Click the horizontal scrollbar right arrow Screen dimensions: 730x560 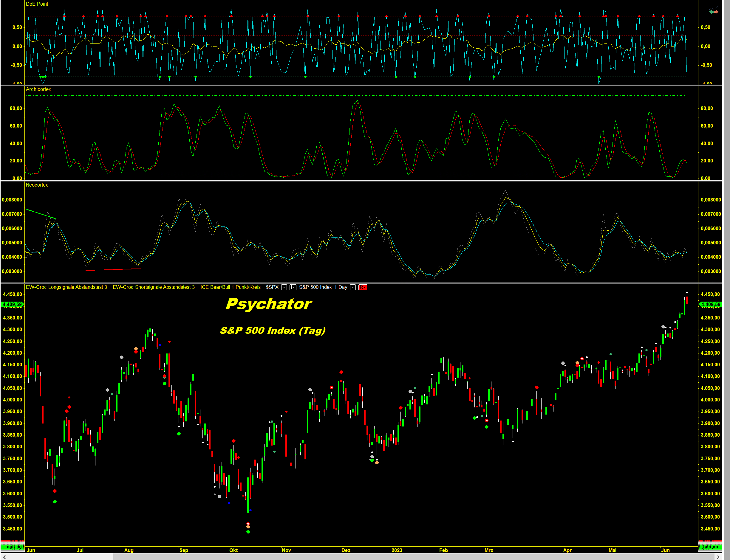(718, 557)
